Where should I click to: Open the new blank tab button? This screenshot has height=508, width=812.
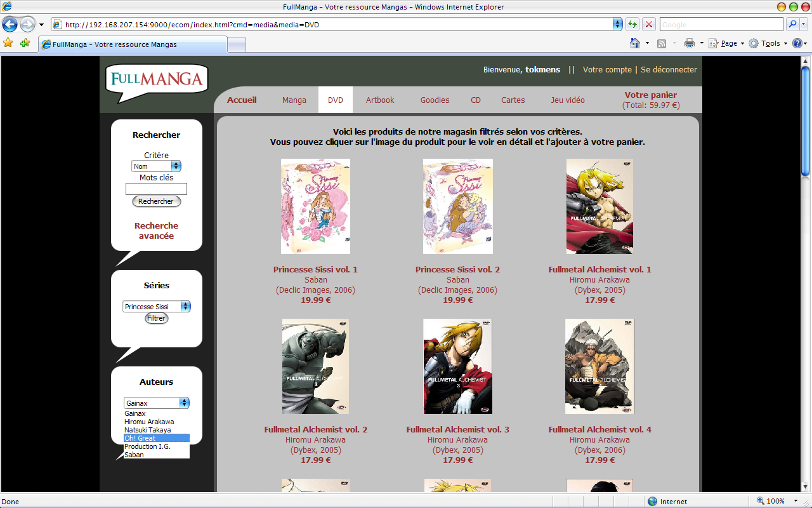point(237,44)
